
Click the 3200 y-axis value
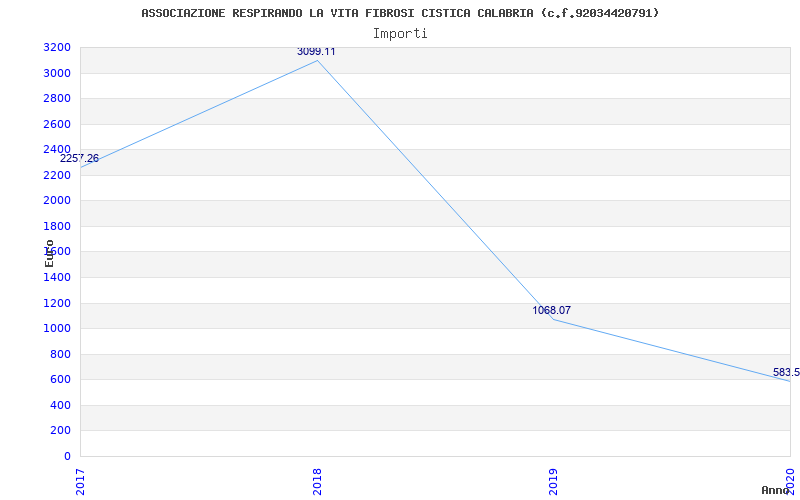click(57, 48)
